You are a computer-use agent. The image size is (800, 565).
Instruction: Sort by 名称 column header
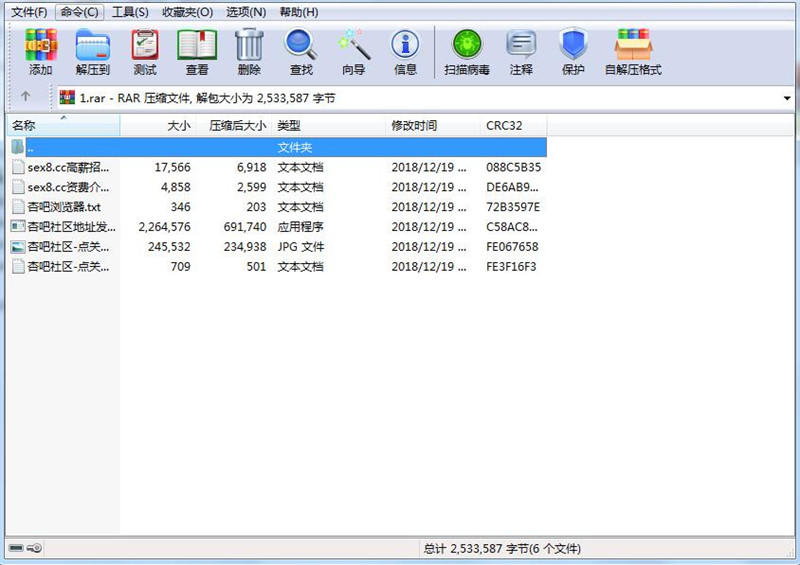point(63,126)
